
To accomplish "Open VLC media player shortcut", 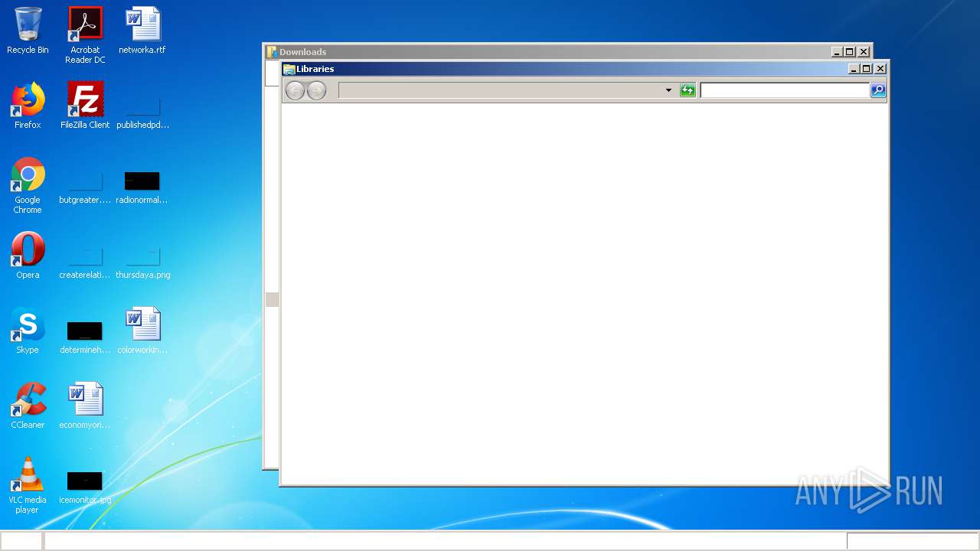I will 28,485.
